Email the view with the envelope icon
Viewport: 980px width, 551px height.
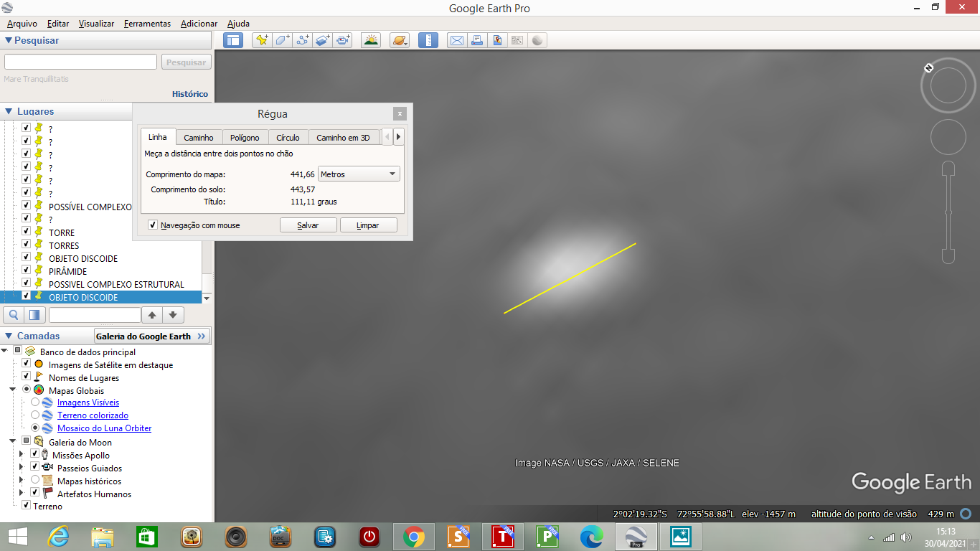click(x=456, y=40)
